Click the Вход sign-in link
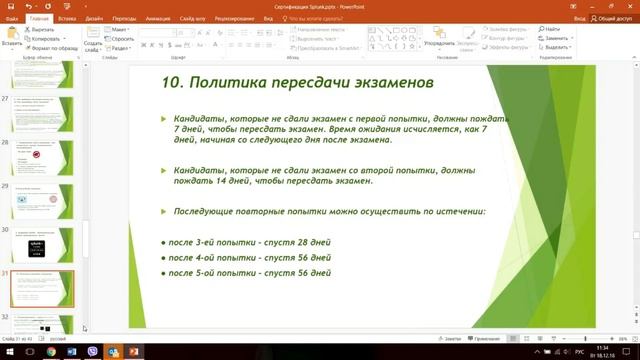Viewport: 640px width, 360px height. click(x=579, y=18)
